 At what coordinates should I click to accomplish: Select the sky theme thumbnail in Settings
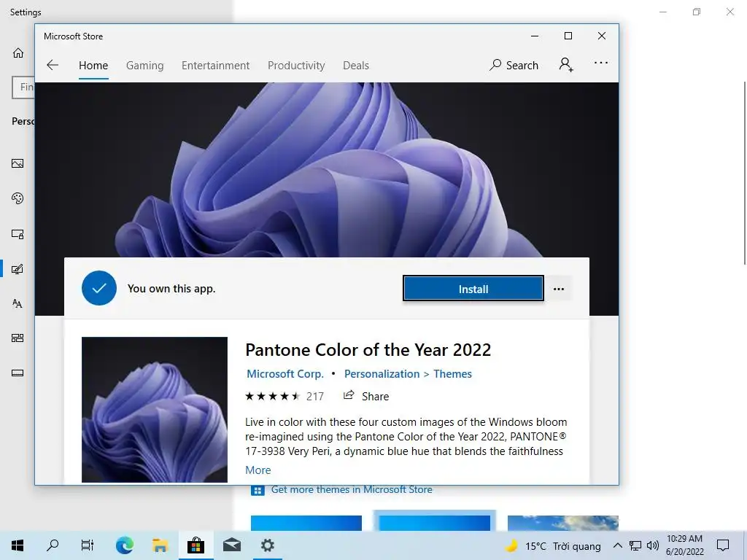[x=562, y=522]
